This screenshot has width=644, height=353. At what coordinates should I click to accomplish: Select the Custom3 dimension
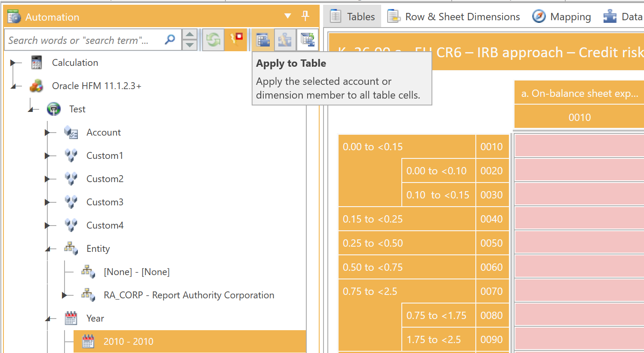(105, 202)
